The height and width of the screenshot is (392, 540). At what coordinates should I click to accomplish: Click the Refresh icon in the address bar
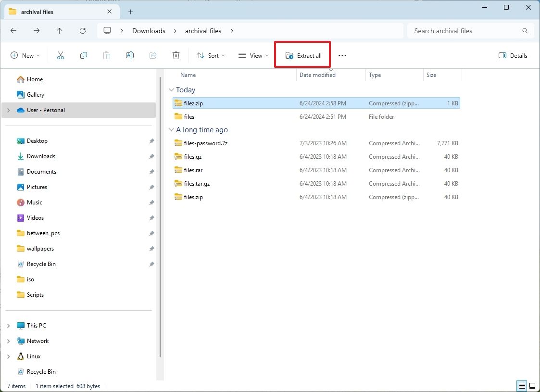[82, 30]
